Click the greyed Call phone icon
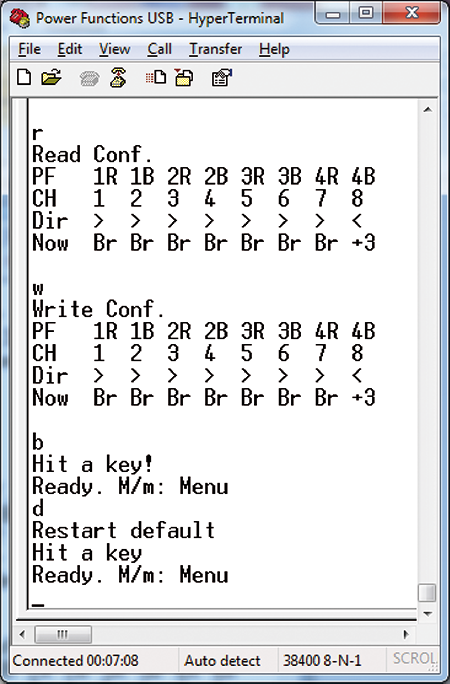Screen dimensions: 450x684 tap(89, 79)
